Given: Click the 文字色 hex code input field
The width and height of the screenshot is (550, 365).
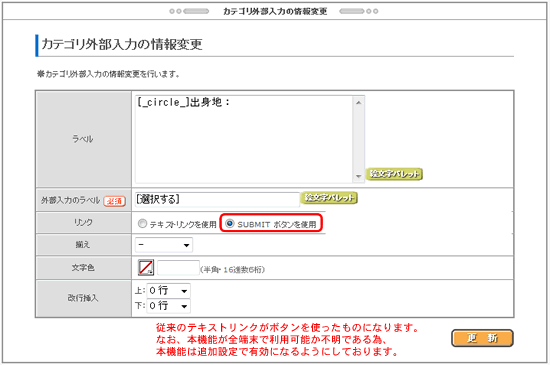Looking at the screenshot, I should coord(178,268).
